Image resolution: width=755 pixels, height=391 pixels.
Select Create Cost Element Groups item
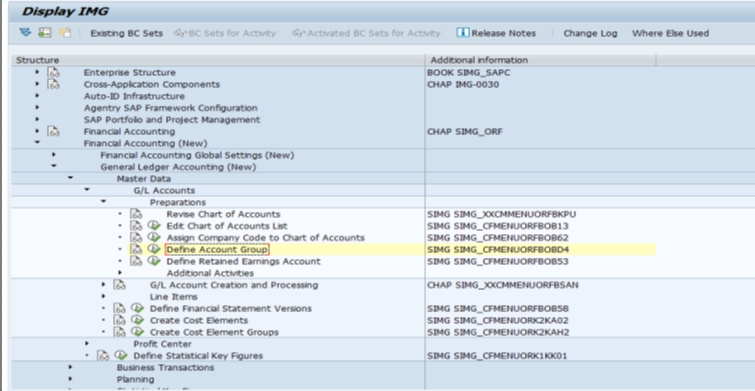[214, 332]
